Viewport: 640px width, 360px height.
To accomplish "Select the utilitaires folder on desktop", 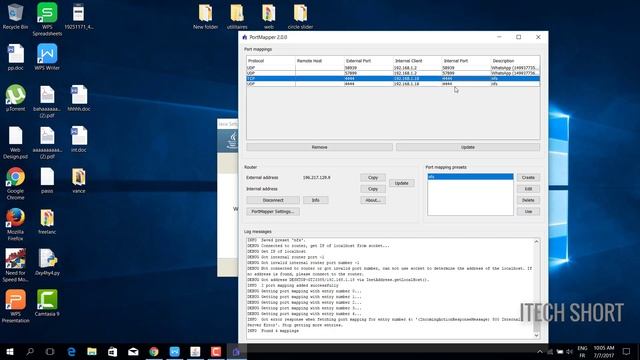I will [x=237, y=17].
